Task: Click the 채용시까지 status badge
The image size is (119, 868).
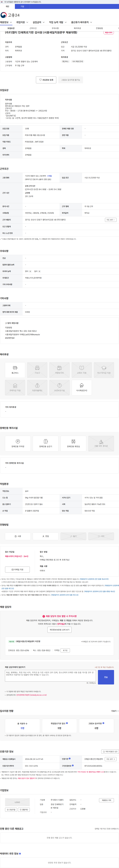Action: 109,33
